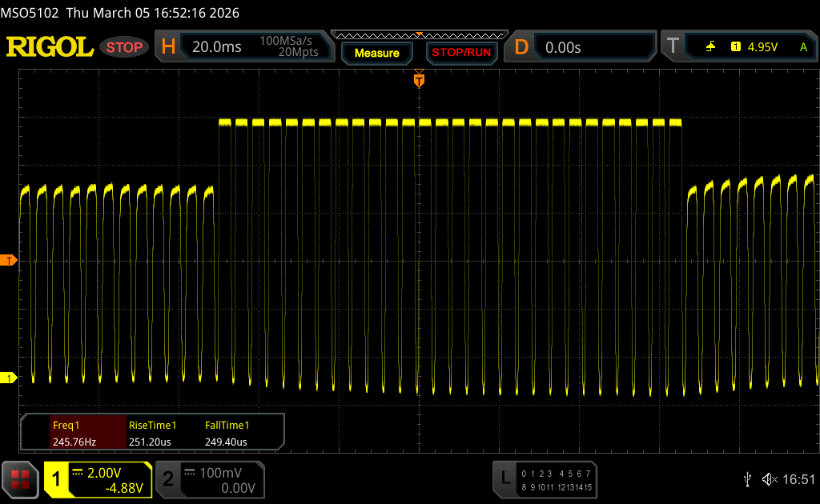Click the orange trigger level marker on left edge

point(9,261)
